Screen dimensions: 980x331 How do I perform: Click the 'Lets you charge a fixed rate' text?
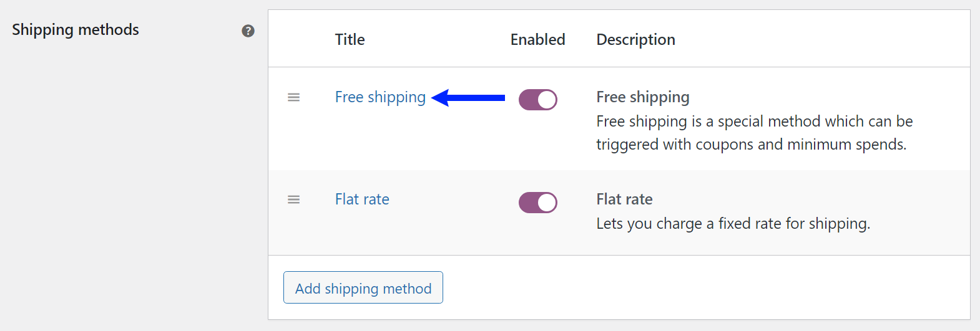tap(733, 224)
